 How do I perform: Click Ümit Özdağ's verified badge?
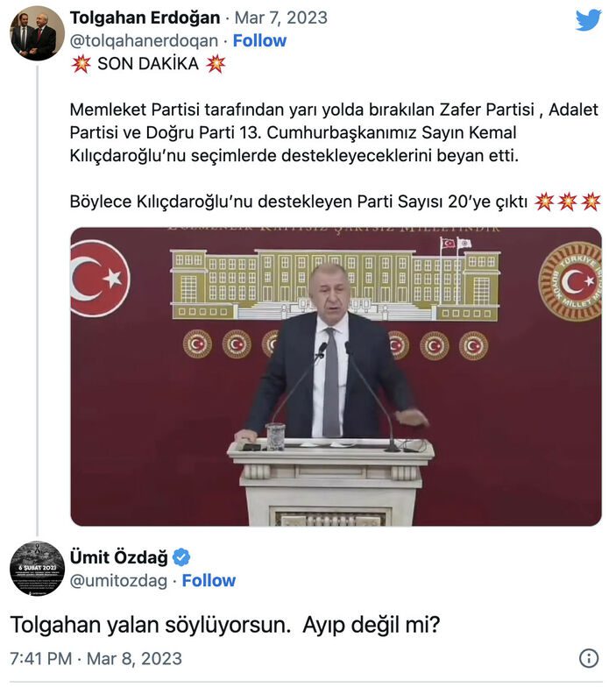tap(181, 557)
